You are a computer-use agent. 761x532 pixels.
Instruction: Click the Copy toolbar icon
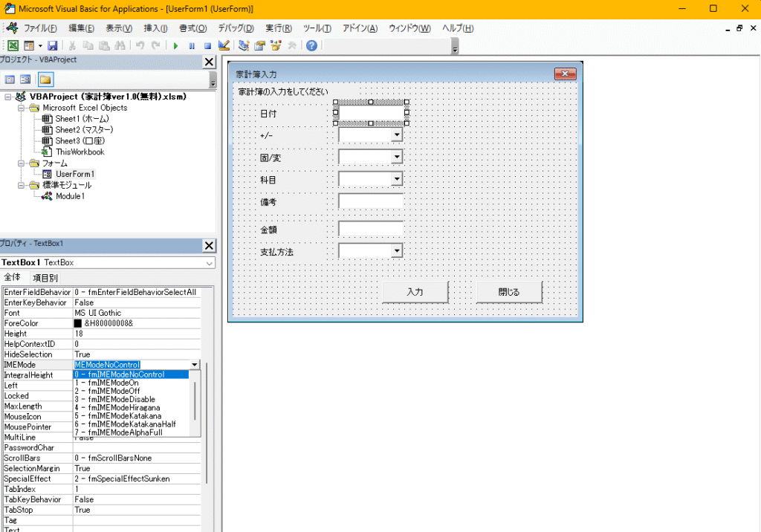click(88, 45)
